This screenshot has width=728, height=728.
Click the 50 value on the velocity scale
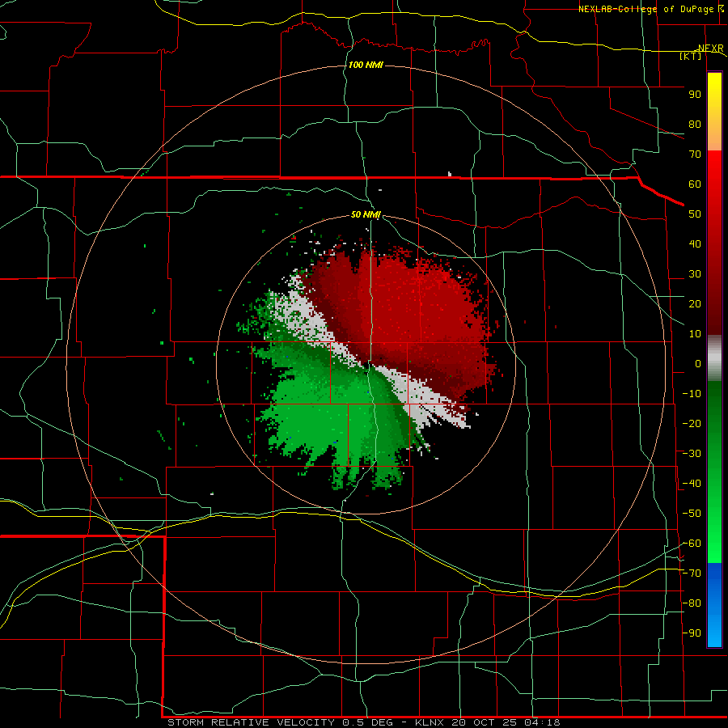click(x=695, y=214)
